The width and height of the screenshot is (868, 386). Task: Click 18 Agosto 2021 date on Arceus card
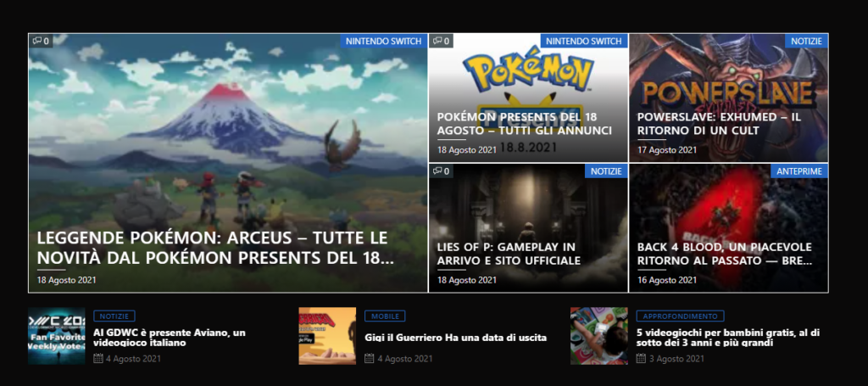(x=66, y=280)
